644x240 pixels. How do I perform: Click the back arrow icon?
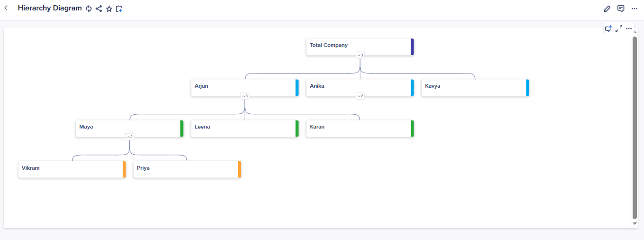(6, 8)
